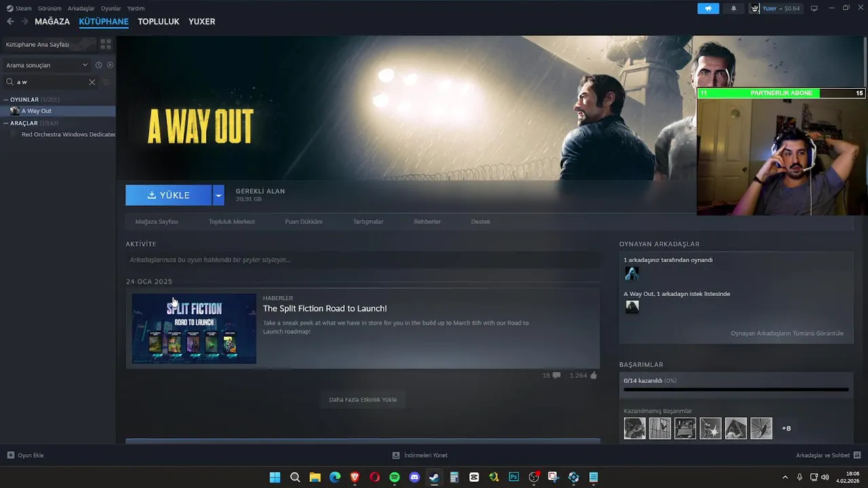Open the arrow dropdown beside YÜKLE
This screenshot has height=488, width=868.
point(218,195)
